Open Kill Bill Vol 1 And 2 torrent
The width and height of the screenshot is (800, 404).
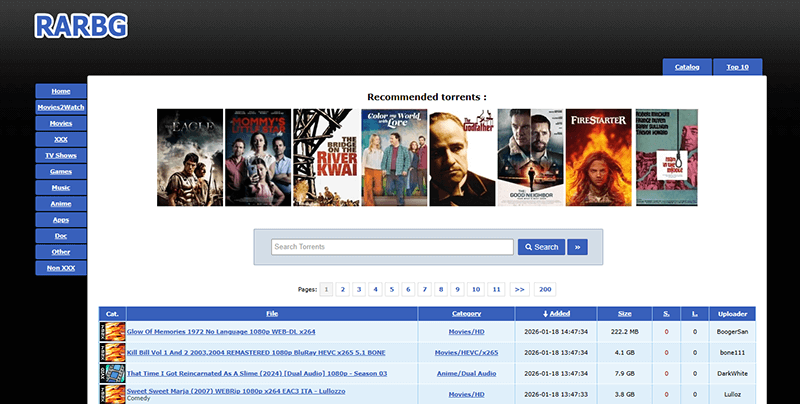(256, 352)
